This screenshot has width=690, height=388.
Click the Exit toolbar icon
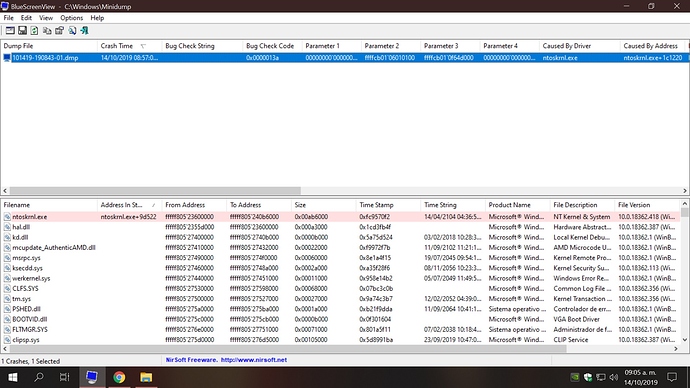84,30
